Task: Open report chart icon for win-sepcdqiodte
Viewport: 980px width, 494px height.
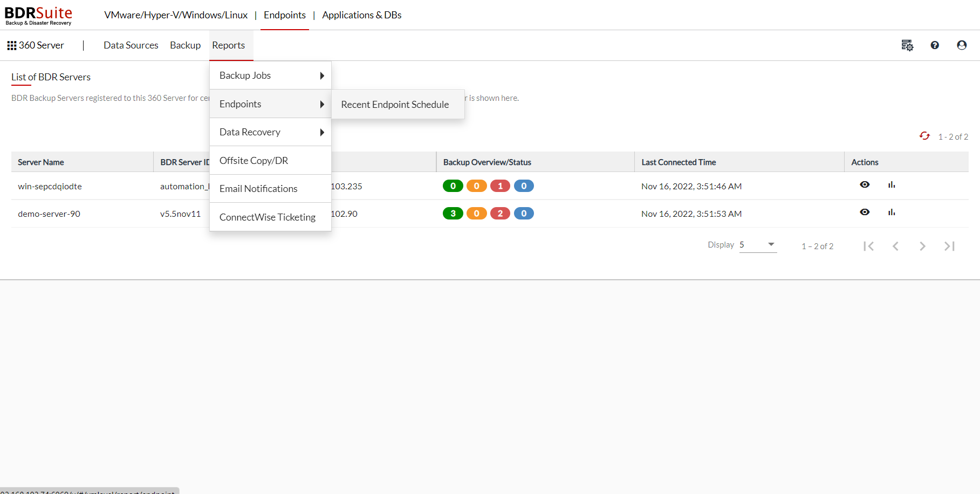Action: [892, 184]
